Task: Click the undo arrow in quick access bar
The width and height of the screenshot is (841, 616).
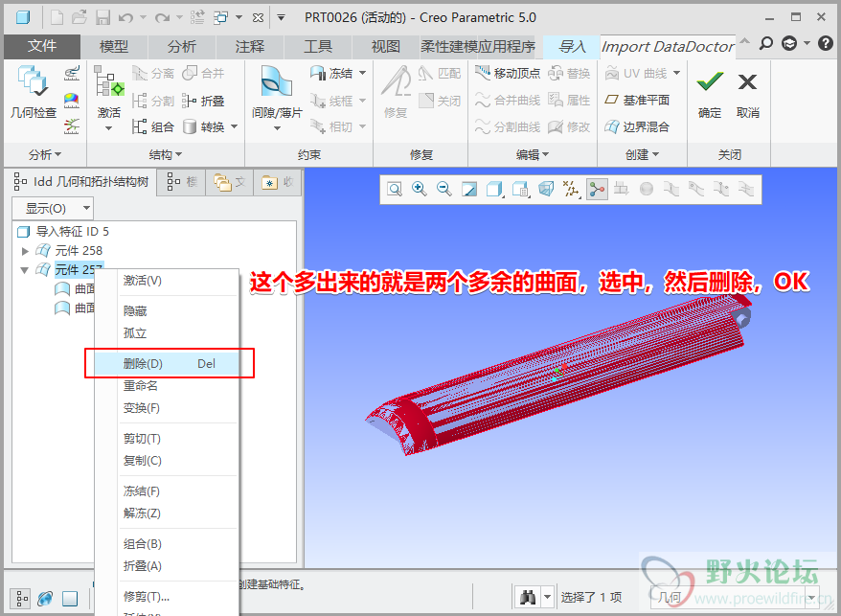Action: (125, 17)
